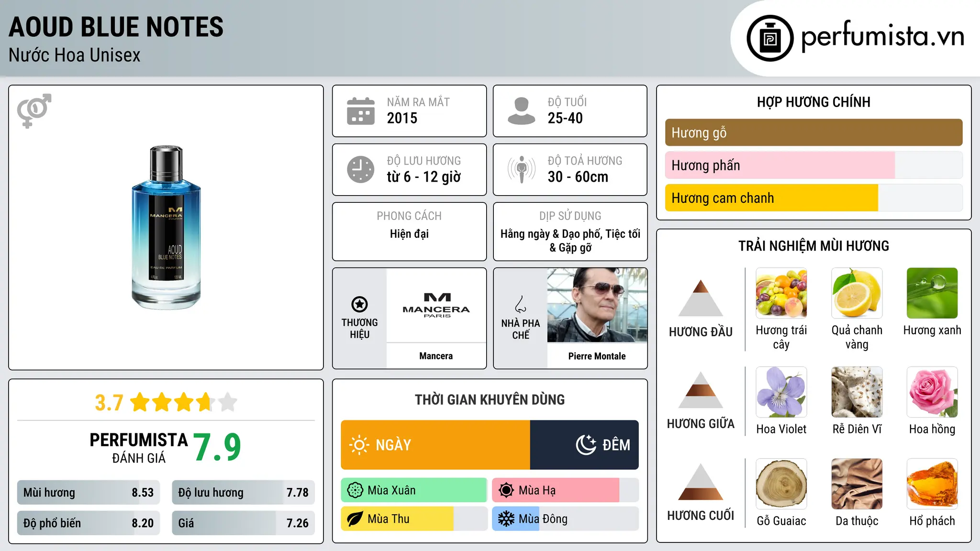Click the age range value 25-40

[x=565, y=118]
